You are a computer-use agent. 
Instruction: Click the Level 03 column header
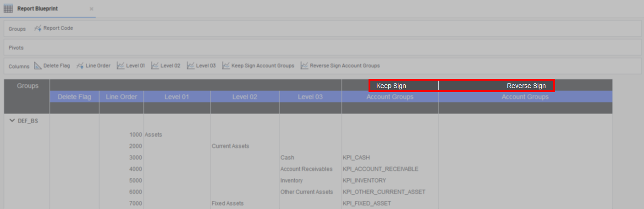point(310,97)
